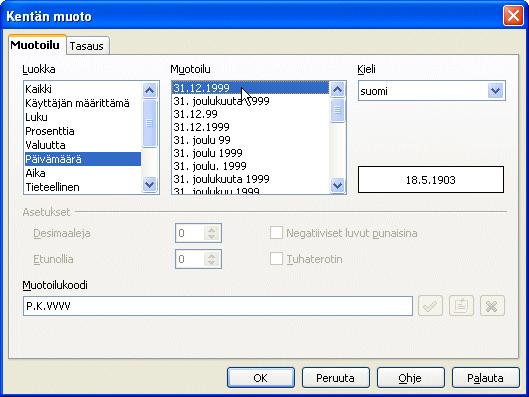Select Päivämäärä category

[x=83, y=159]
